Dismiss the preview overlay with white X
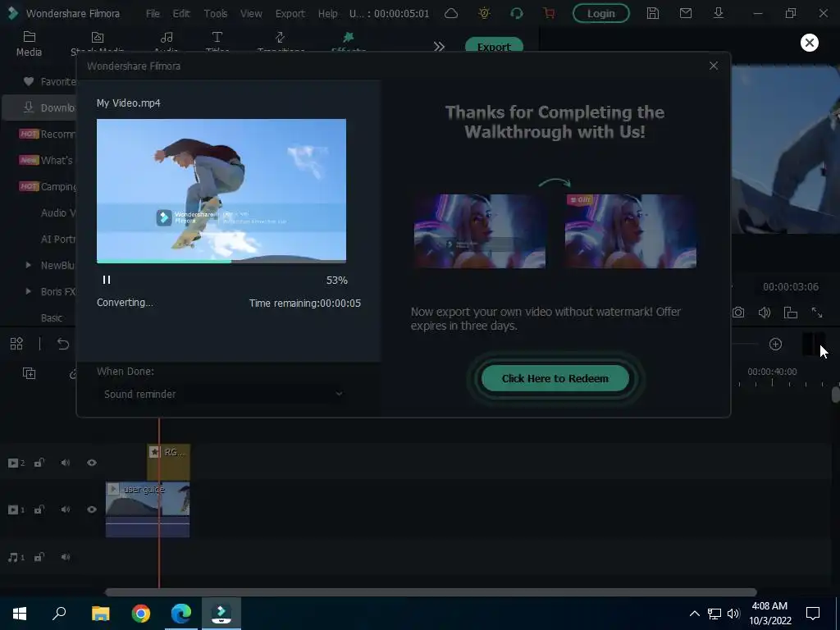Viewport: 840px width, 630px height. (810, 43)
